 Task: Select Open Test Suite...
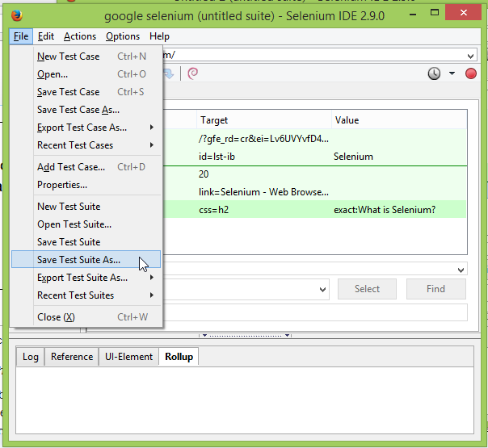(86, 224)
